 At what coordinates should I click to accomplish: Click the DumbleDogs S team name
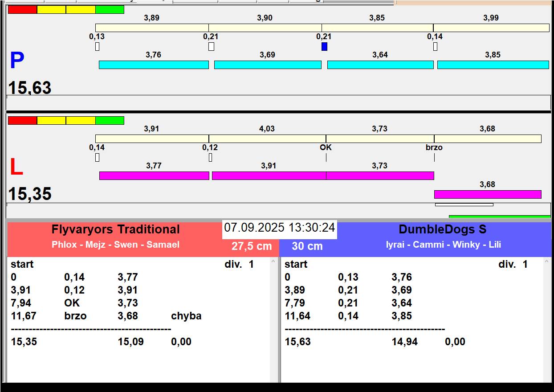tap(443, 229)
